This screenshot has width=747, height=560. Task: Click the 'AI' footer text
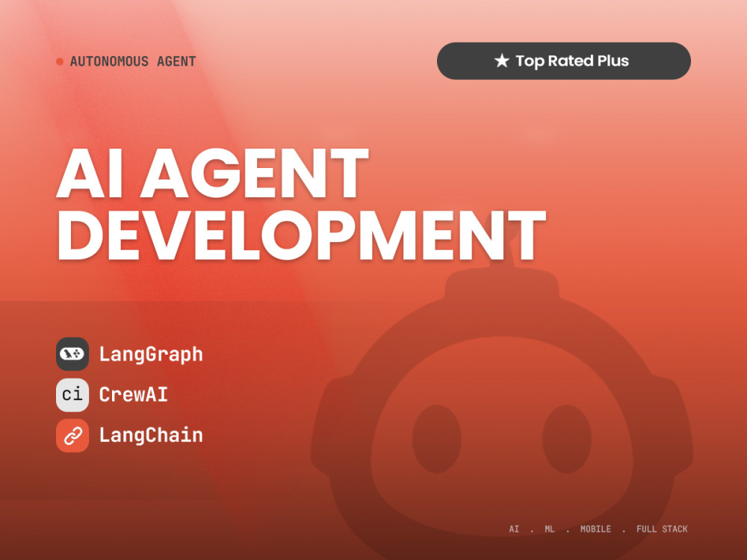[514, 529]
